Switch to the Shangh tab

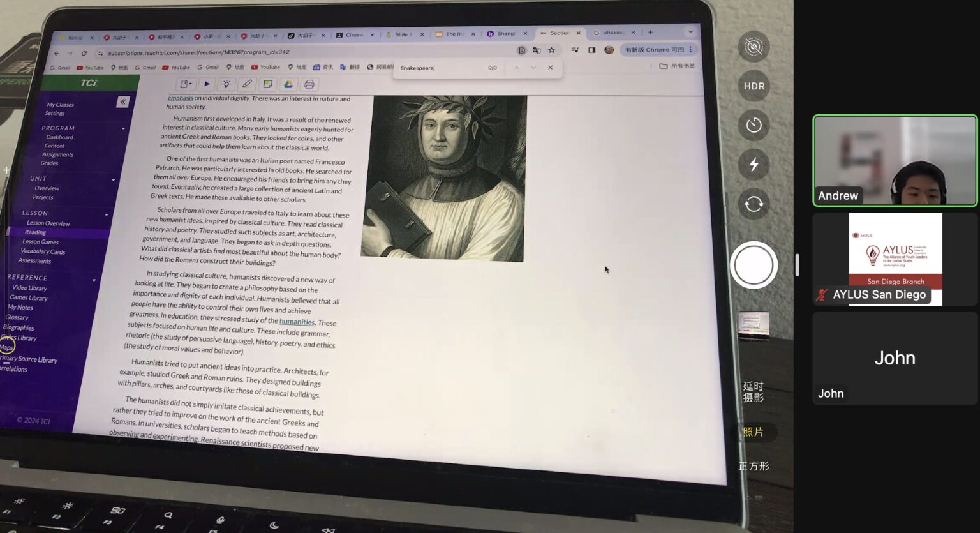(507, 34)
